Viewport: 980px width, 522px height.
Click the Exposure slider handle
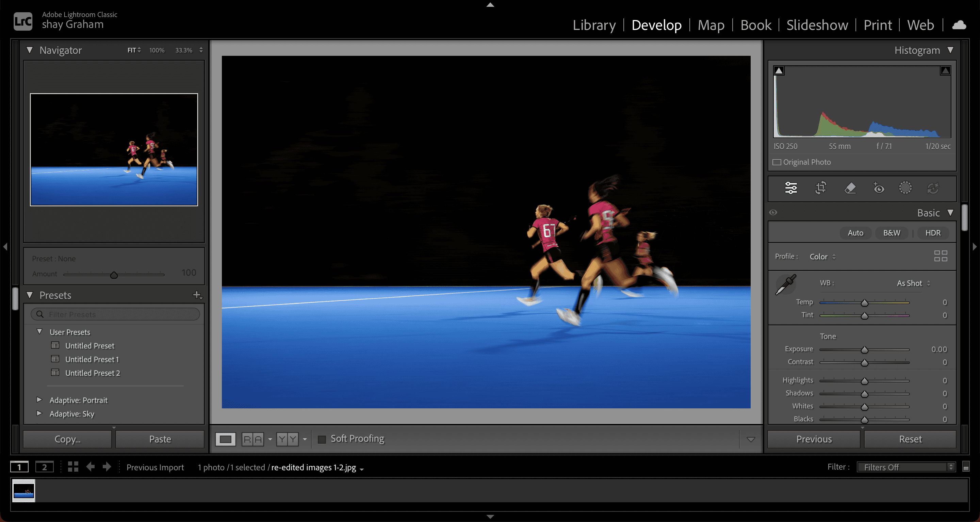coord(864,350)
